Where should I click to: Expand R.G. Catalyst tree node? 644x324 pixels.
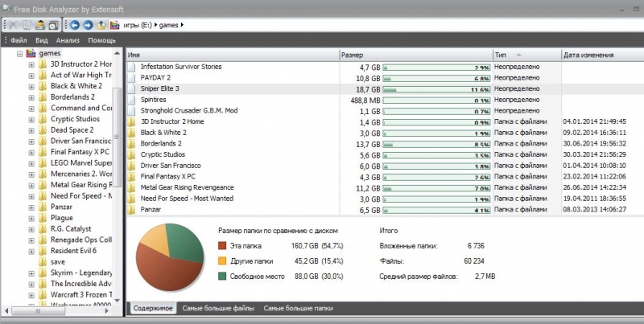click(31, 229)
